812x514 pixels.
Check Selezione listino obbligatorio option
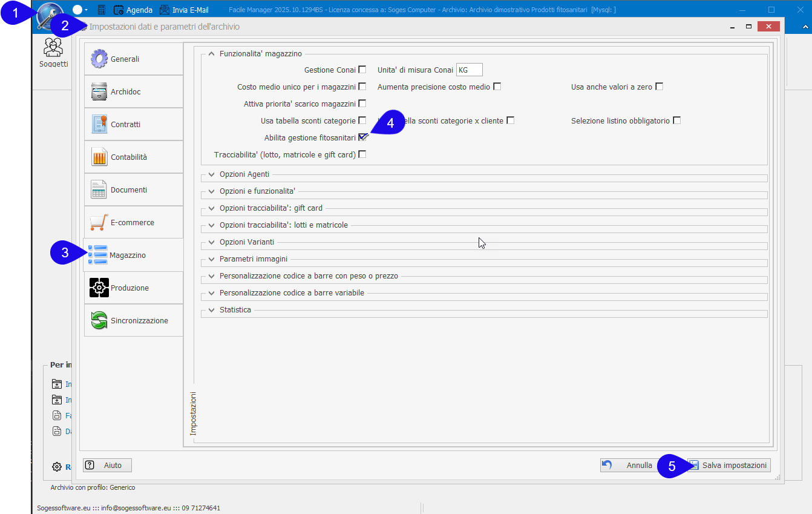click(x=677, y=120)
